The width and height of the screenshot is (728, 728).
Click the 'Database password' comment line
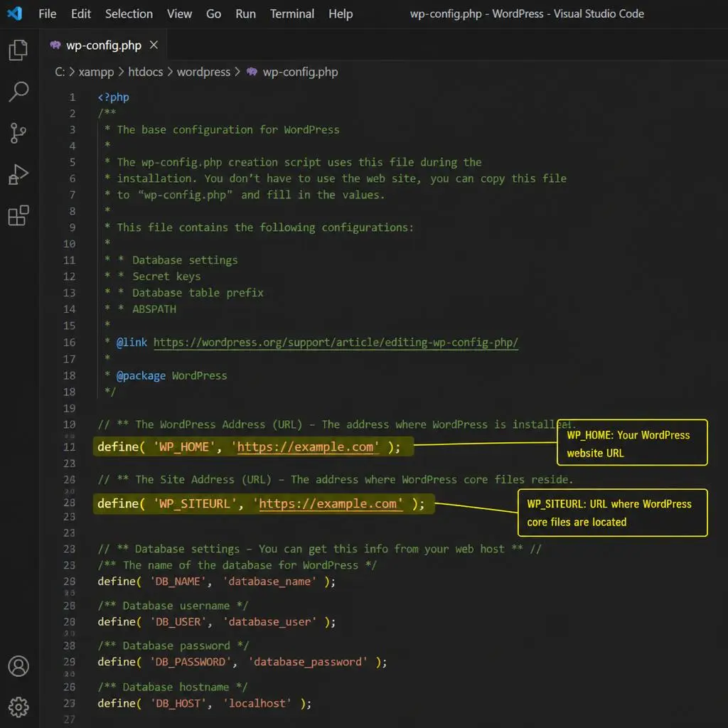point(173,646)
